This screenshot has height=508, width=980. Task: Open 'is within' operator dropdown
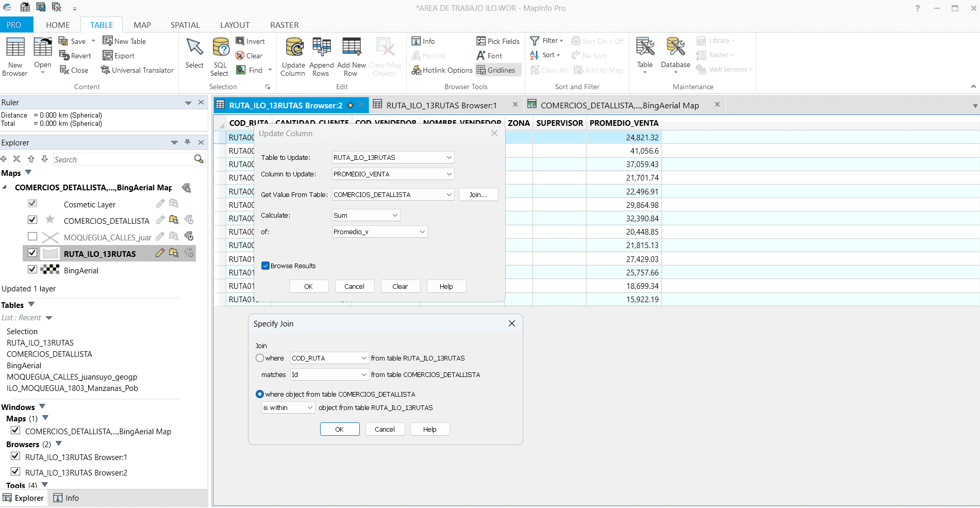click(x=288, y=407)
